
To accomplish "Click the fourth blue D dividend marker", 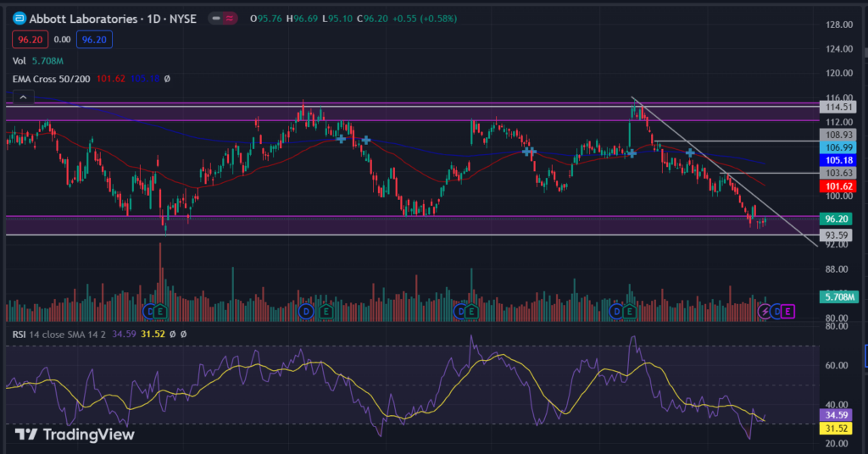I will [x=617, y=312].
